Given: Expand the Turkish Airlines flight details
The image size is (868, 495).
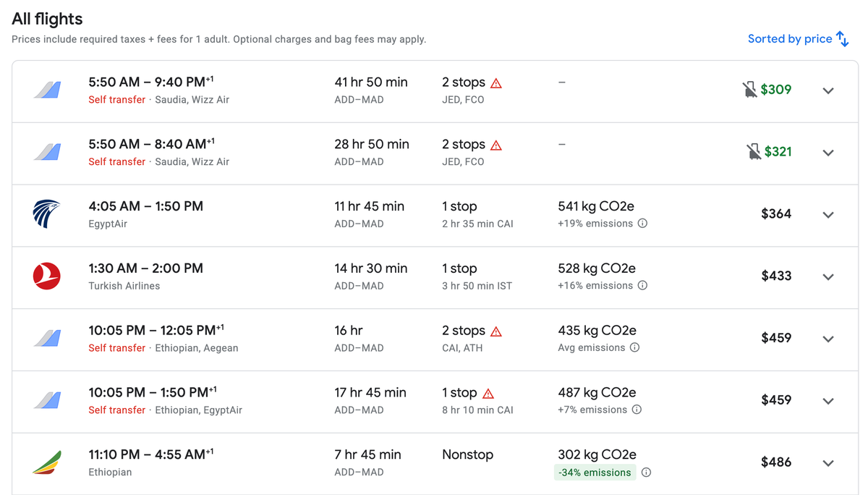Looking at the screenshot, I should tap(827, 276).
